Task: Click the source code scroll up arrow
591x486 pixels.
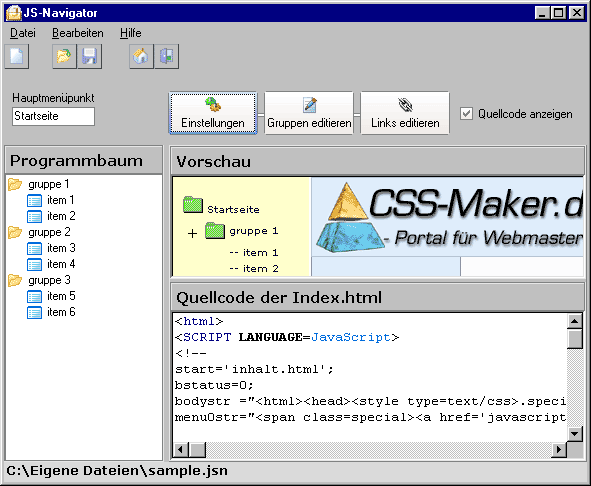Action: click(575, 321)
